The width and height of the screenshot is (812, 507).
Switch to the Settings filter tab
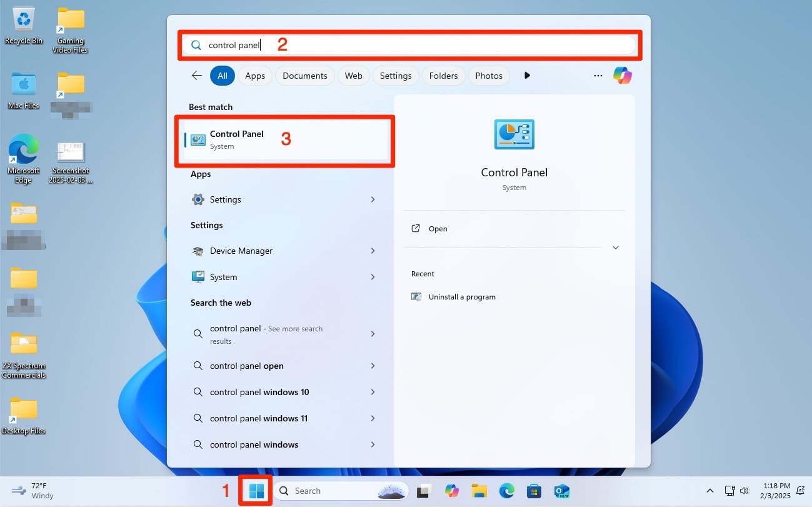(396, 76)
